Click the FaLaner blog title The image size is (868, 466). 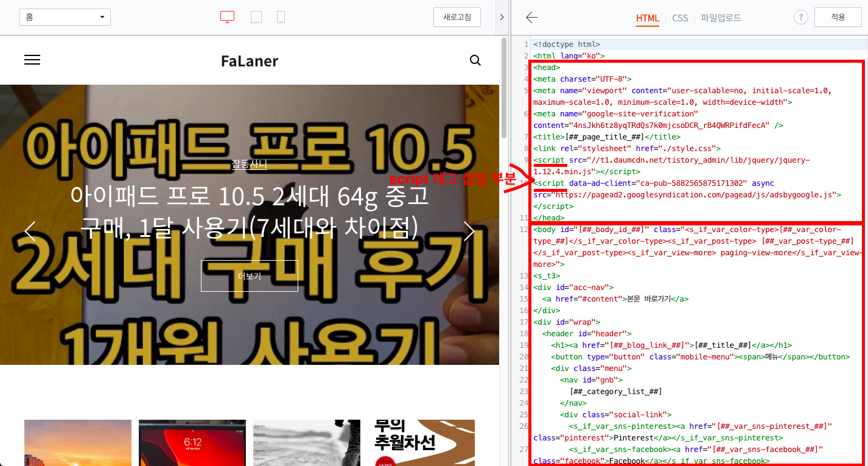click(250, 61)
